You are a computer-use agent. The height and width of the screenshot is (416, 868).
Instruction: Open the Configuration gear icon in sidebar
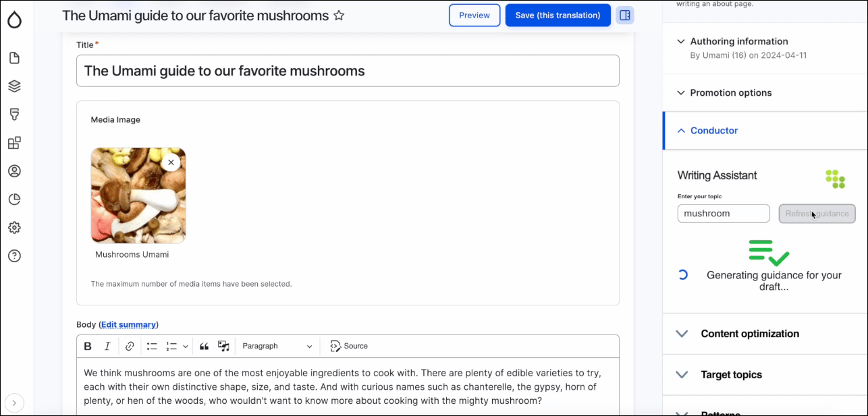[x=14, y=228]
